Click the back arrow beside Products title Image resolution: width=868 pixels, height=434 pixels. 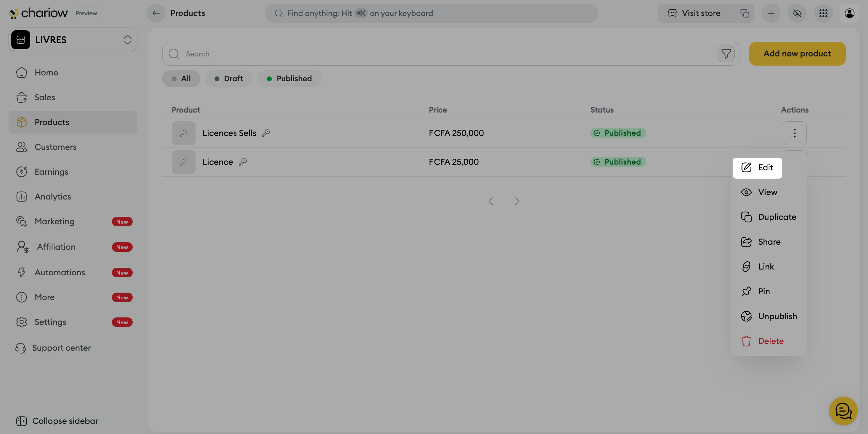tap(156, 13)
